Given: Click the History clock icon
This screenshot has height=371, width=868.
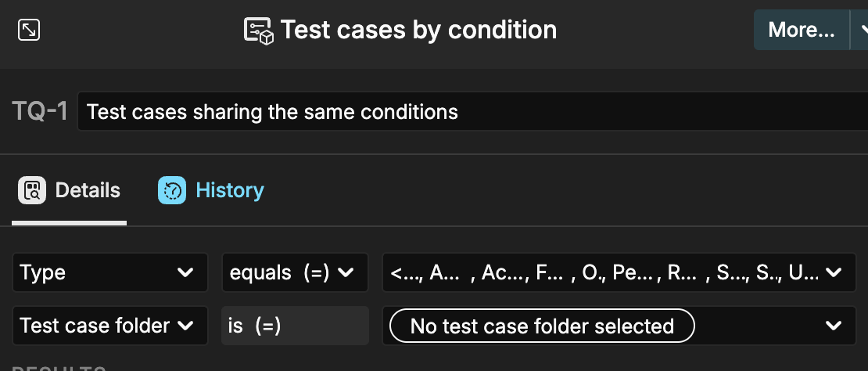Looking at the screenshot, I should point(171,190).
